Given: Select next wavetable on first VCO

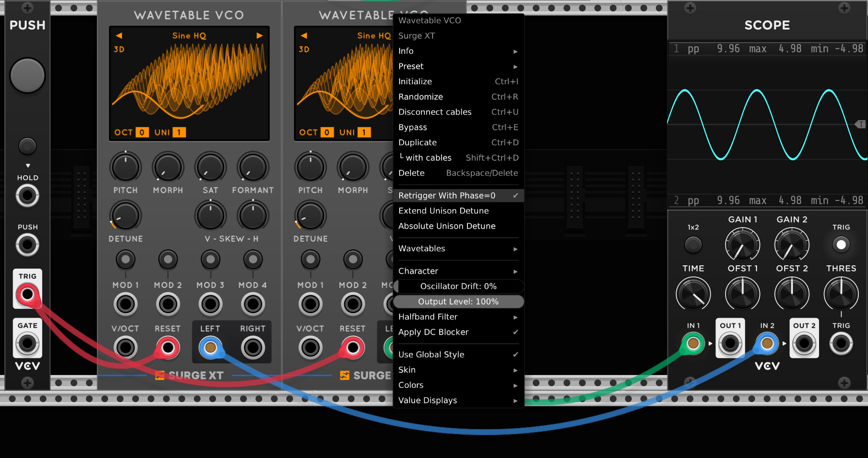Looking at the screenshot, I should (260, 35).
